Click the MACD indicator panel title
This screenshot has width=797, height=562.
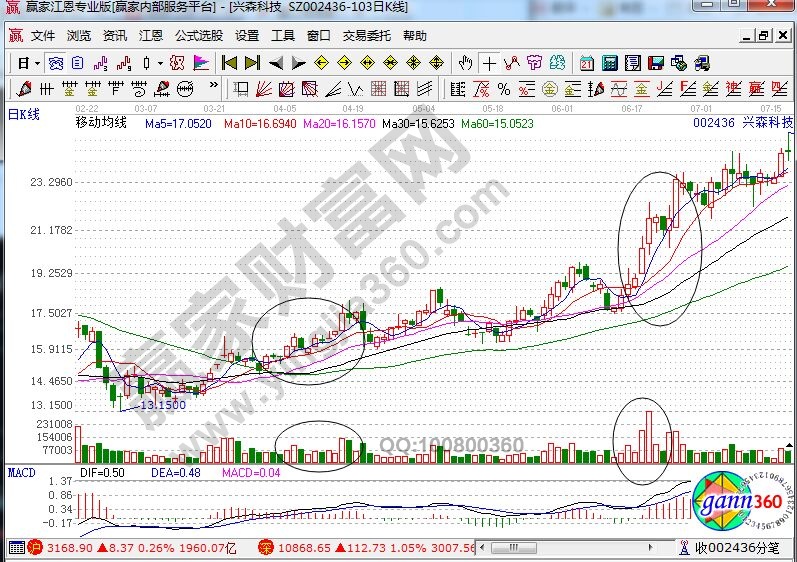tap(22, 471)
